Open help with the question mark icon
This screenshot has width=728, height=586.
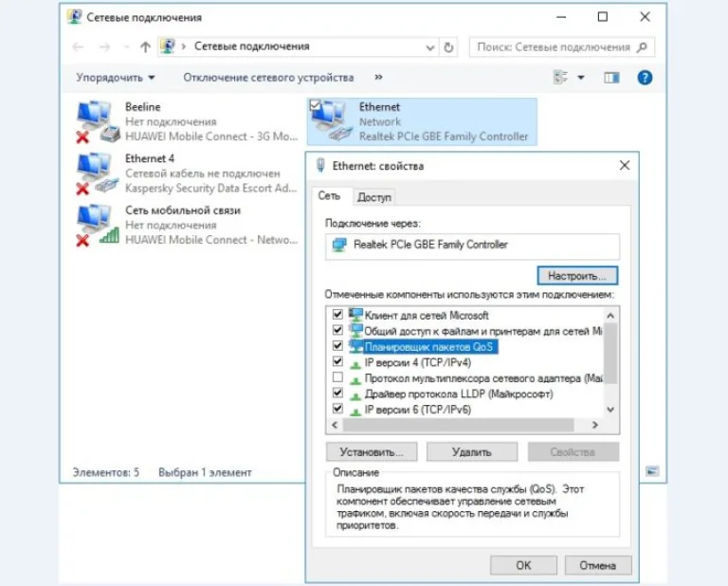pos(645,78)
